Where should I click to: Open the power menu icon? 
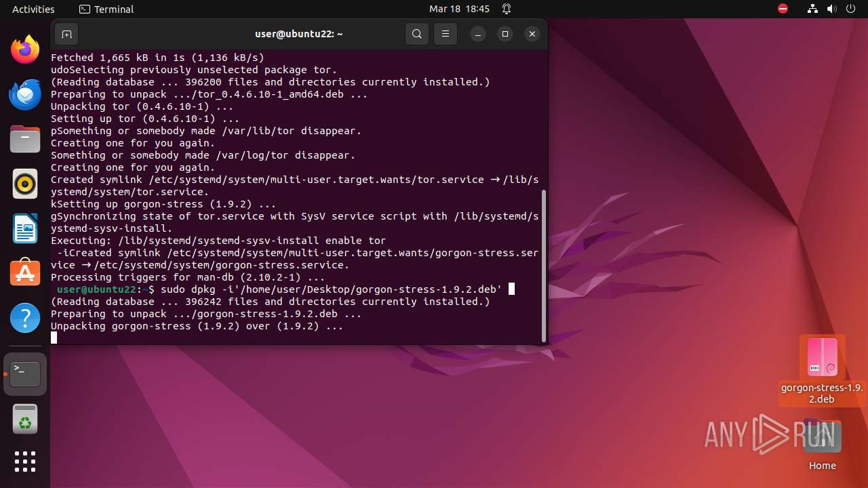[x=850, y=9]
